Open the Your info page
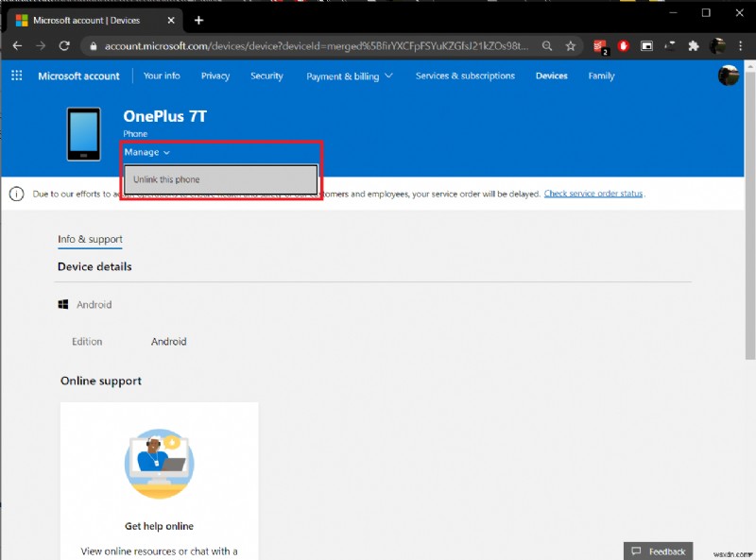756x560 pixels. [x=162, y=76]
